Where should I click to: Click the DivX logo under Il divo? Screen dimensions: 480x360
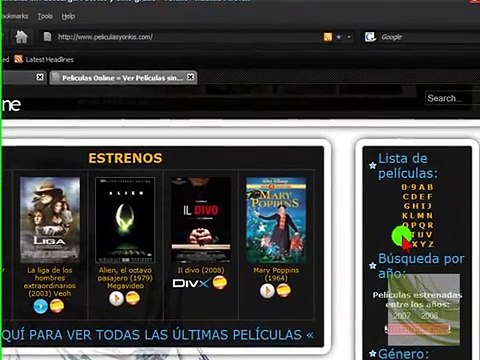(x=191, y=283)
